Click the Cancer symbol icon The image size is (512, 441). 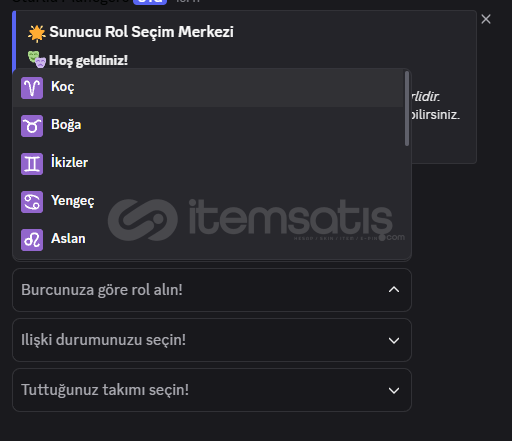tap(32, 202)
